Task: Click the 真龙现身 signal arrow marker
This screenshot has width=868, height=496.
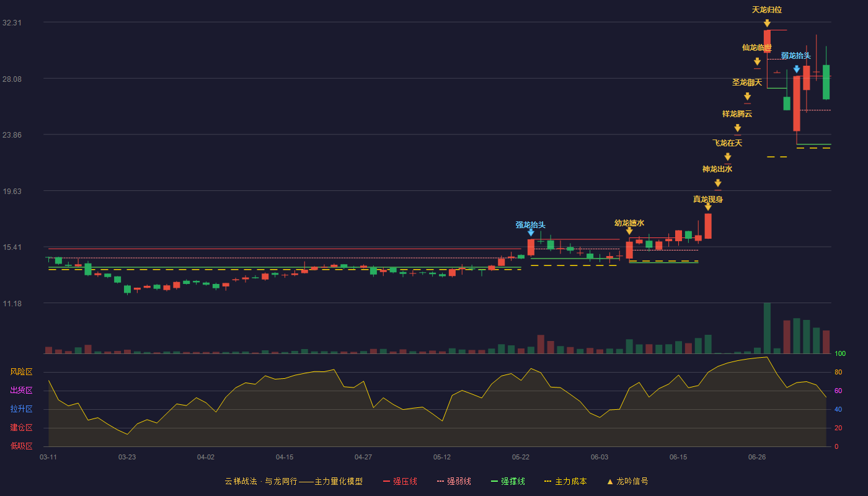Action: [708, 206]
